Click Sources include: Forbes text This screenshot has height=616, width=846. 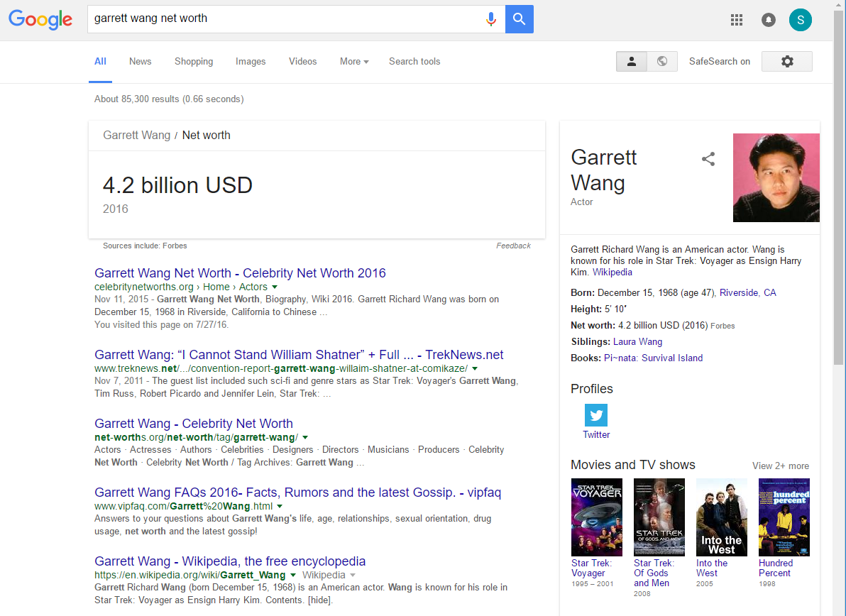[x=145, y=246]
